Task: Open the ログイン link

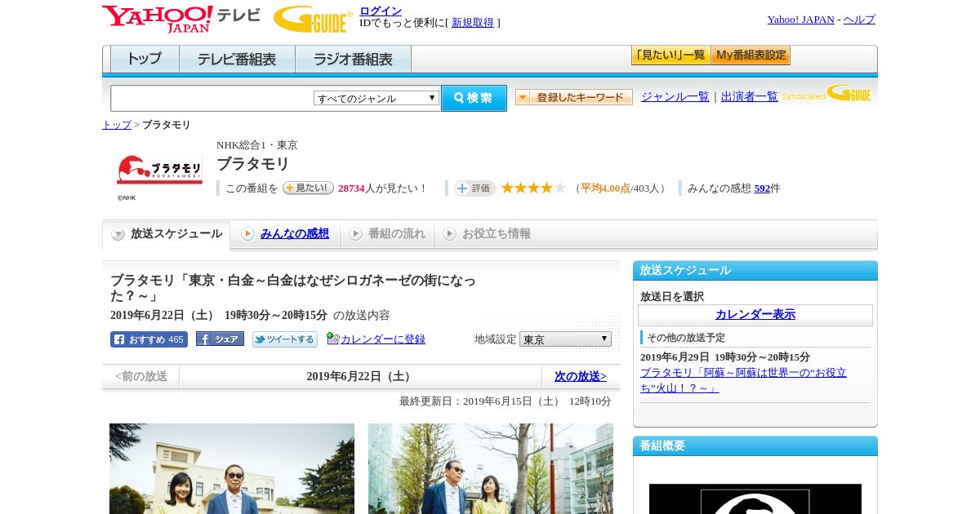Action: [381, 11]
